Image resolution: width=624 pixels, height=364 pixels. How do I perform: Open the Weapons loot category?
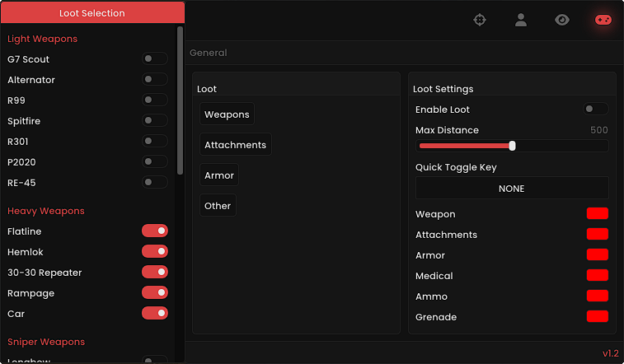tap(227, 114)
